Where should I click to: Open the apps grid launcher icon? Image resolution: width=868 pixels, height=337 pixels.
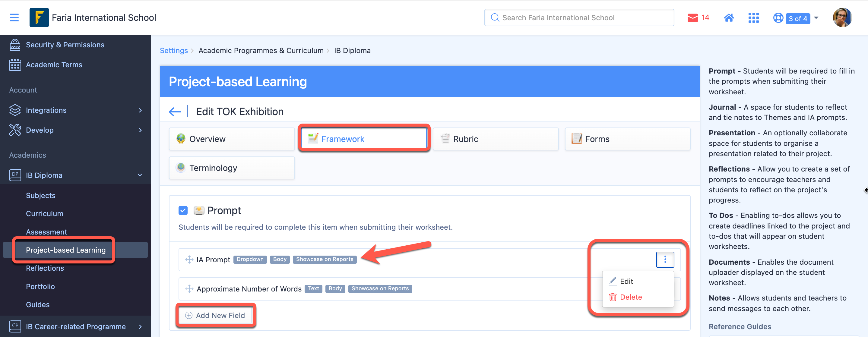(x=753, y=17)
